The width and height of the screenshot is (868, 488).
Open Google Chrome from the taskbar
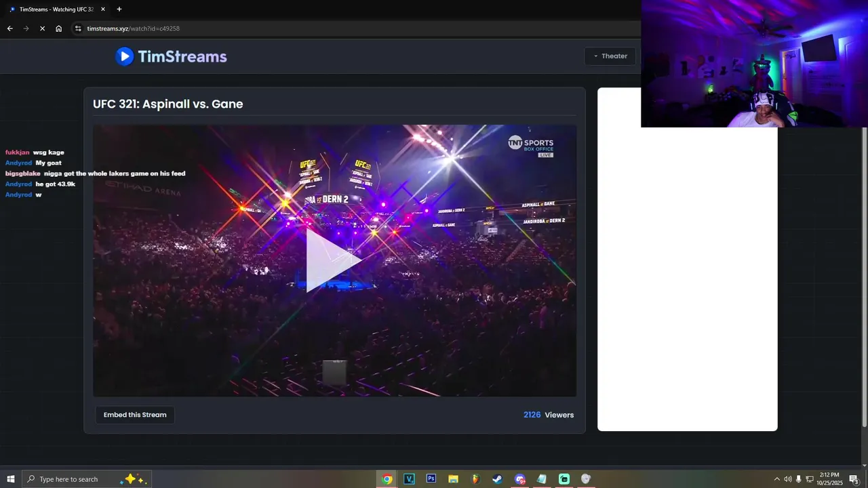(x=387, y=479)
